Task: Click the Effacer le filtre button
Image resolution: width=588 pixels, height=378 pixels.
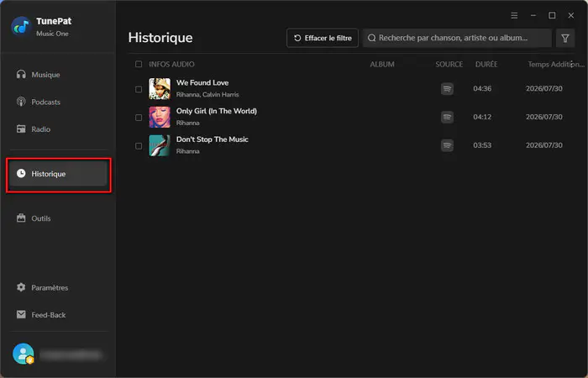Action: (323, 38)
